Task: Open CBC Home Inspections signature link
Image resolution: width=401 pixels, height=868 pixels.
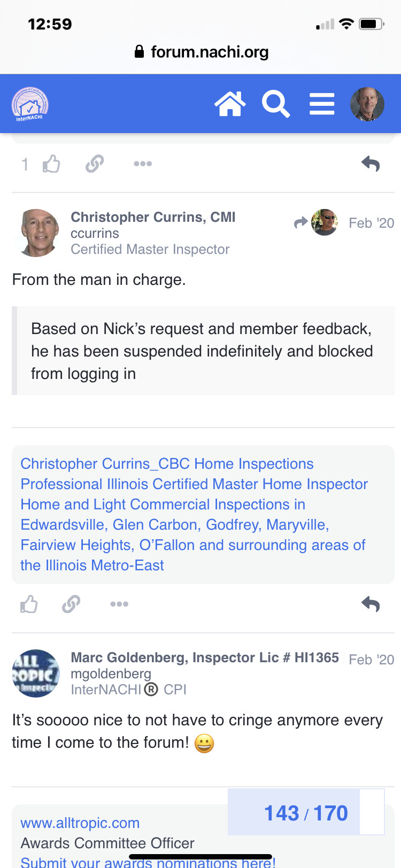Action: pos(167,464)
